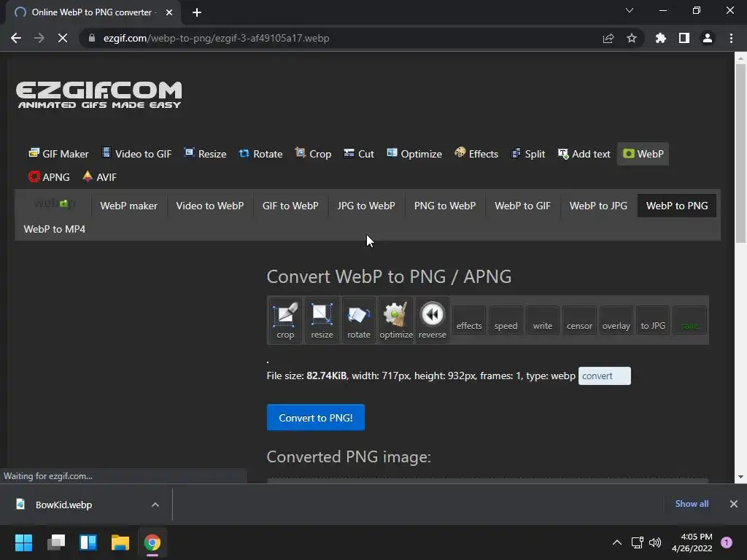Switch to Video to WebP tab
The height and width of the screenshot is (560, 747).
pyautogui.click(x=209, y=206)
